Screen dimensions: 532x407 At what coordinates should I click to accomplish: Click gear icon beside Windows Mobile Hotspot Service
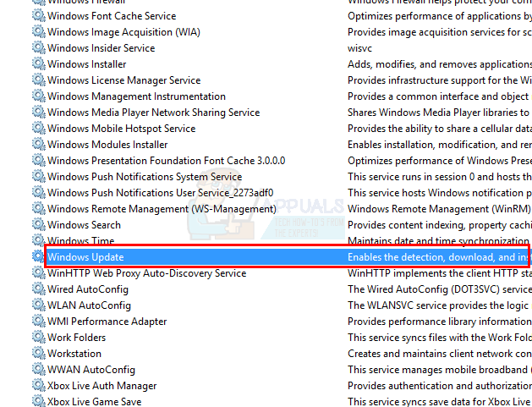click(39, 129)
